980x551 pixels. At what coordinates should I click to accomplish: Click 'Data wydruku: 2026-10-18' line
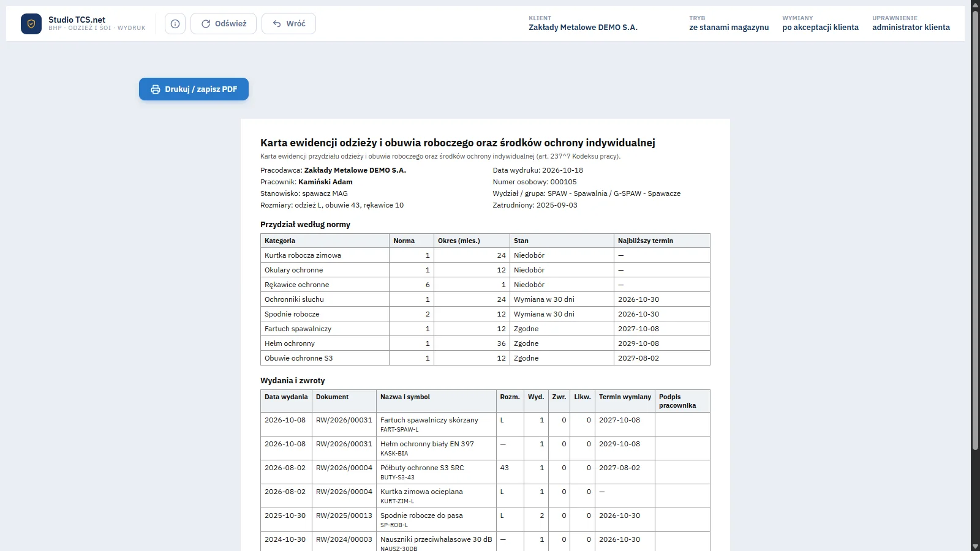(x=538, y=170)
